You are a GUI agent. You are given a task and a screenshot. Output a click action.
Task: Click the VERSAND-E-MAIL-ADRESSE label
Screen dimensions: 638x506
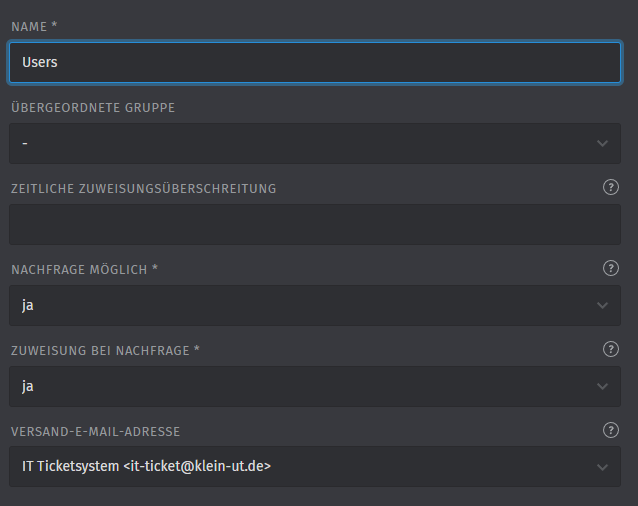pos(96,431)
